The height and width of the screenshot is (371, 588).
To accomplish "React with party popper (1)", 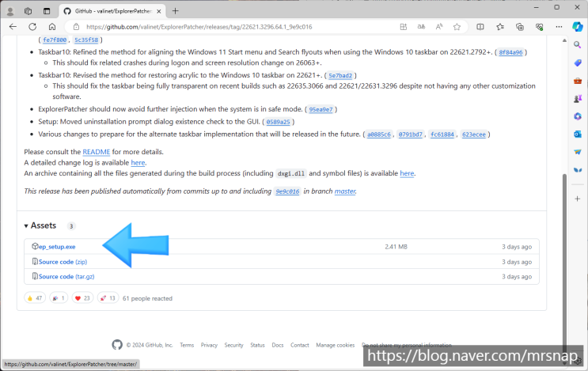I will click(59, 298).
